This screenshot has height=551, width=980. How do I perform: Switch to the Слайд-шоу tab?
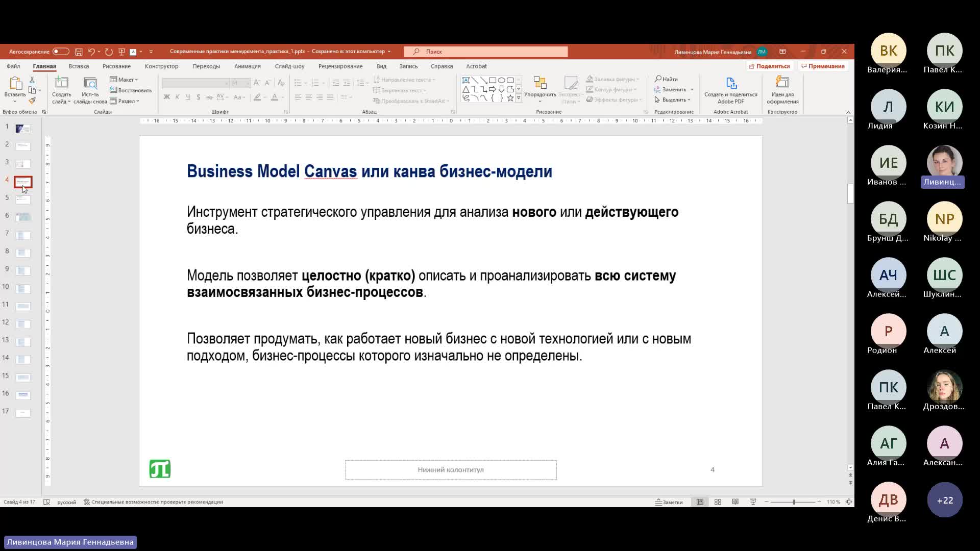coord(289,66)
